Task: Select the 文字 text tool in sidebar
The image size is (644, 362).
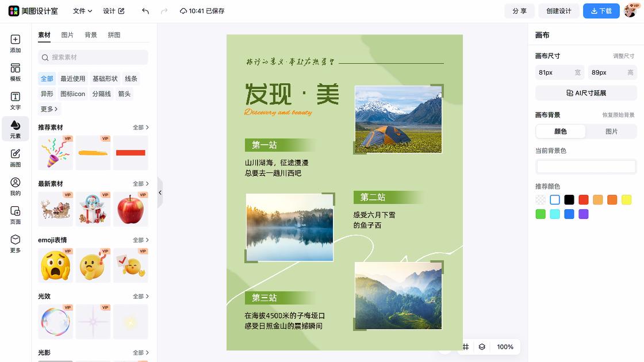Action: (x=15, y=101)
